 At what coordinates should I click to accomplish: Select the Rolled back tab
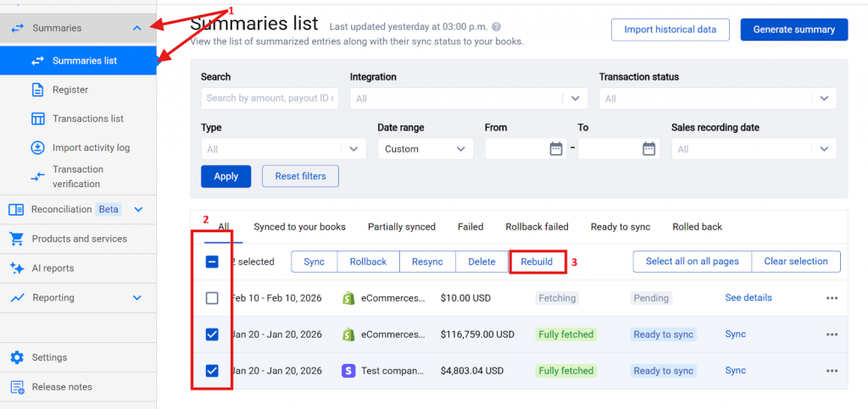click(697, 227)
